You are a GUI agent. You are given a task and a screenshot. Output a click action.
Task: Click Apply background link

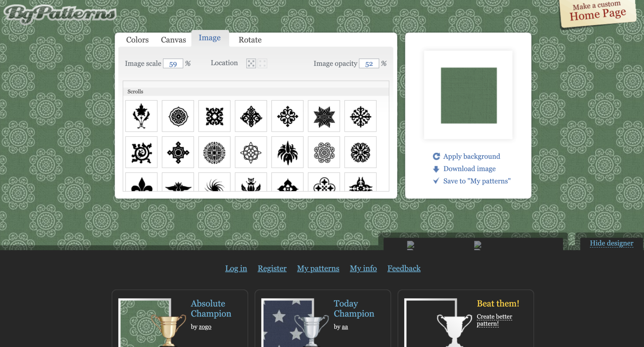coord(471,156)
